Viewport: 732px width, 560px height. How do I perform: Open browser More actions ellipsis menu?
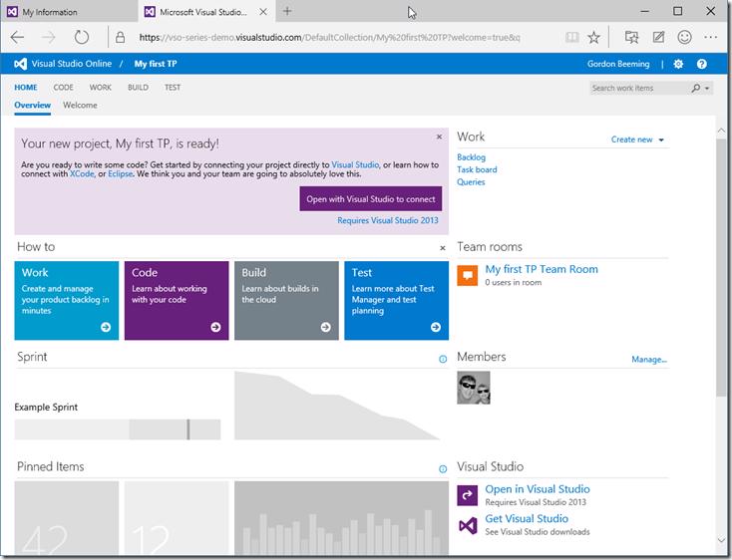pos(710,37)
